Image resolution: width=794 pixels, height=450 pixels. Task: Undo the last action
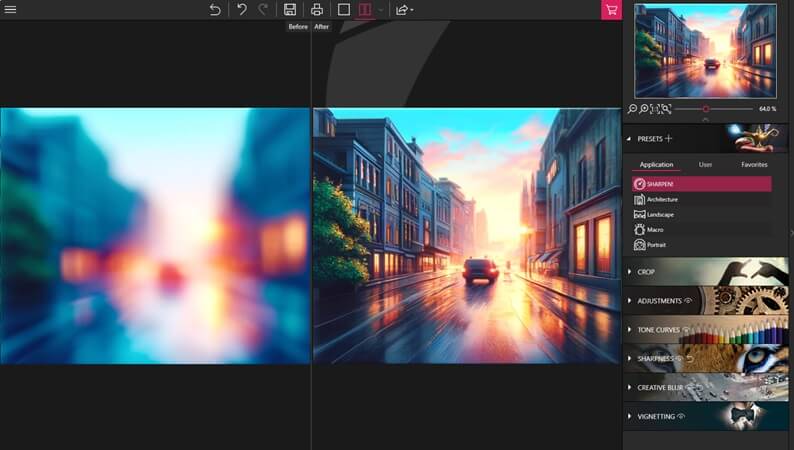click(242, 10)
